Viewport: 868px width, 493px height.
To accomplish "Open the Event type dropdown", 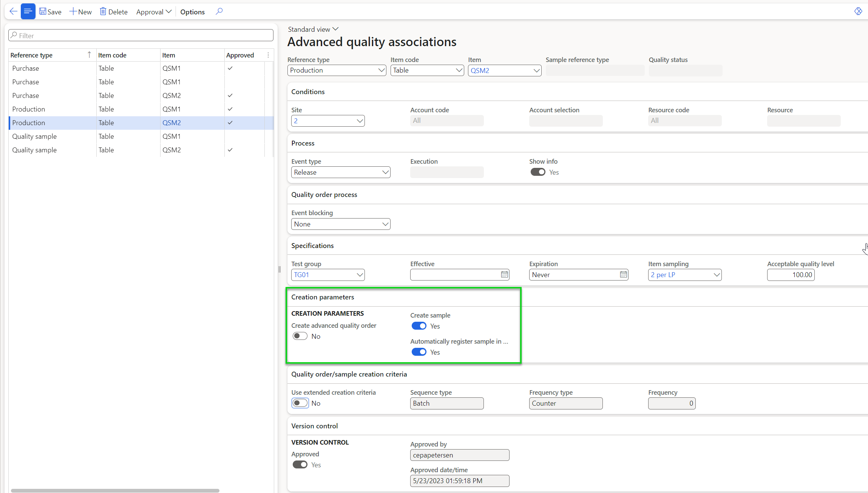I will [x=385, y=172].
